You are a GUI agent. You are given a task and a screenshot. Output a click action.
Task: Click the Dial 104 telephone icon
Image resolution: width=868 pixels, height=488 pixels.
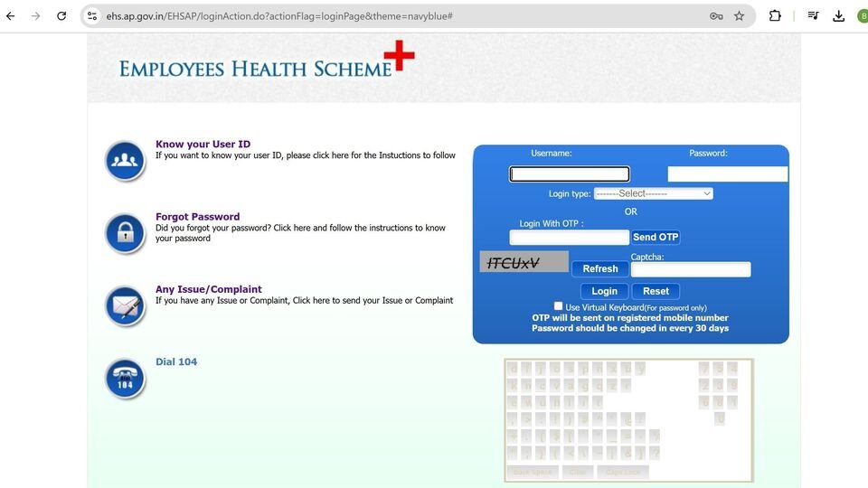tap(125, 379)
